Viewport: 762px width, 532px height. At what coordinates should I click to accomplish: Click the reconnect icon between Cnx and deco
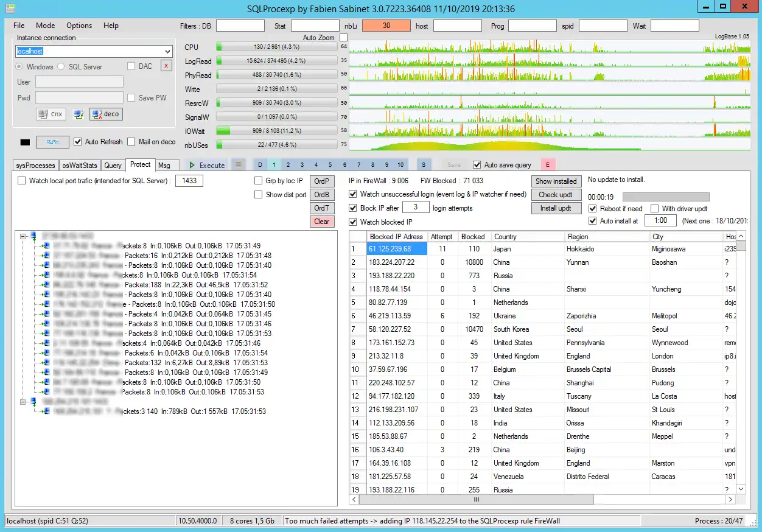pos(78,114)
